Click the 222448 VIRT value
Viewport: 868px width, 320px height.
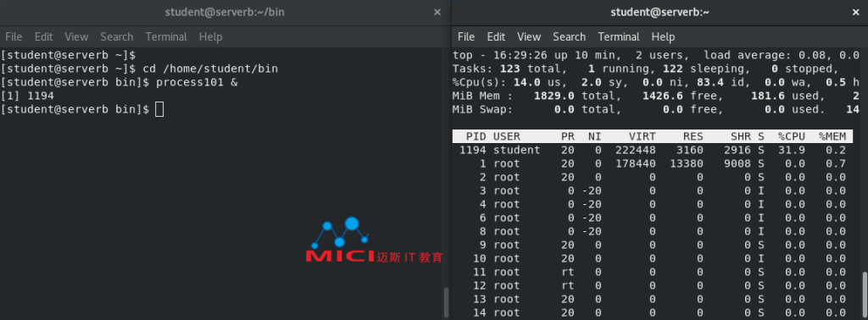pyautogui.click(x=636, y=150)
